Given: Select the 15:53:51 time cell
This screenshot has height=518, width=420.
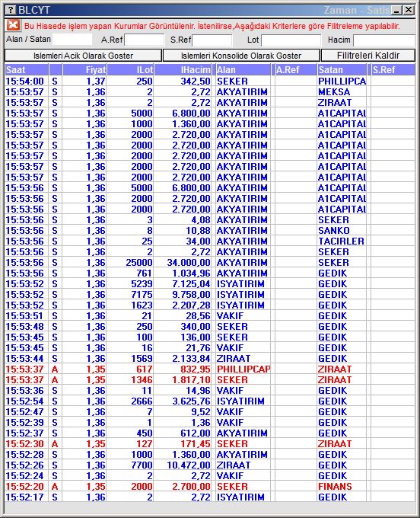Looking at the screenshot, I should click(25, 316).
